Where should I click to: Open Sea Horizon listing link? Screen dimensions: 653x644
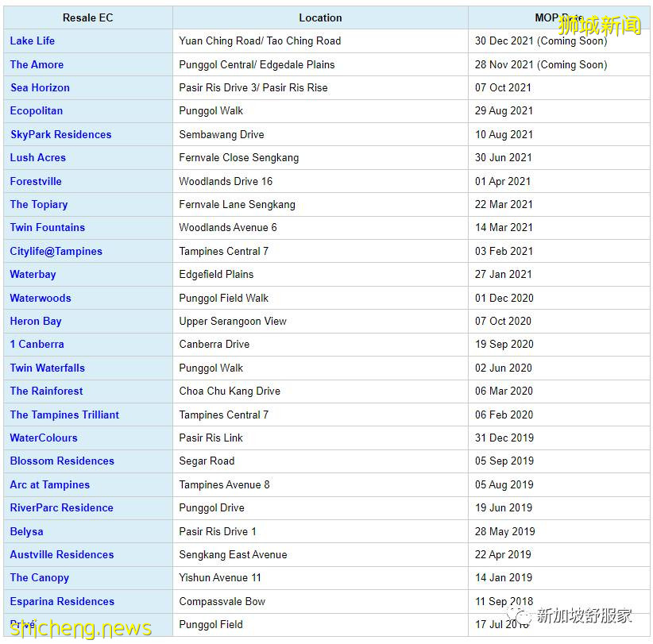coord(40,87)
